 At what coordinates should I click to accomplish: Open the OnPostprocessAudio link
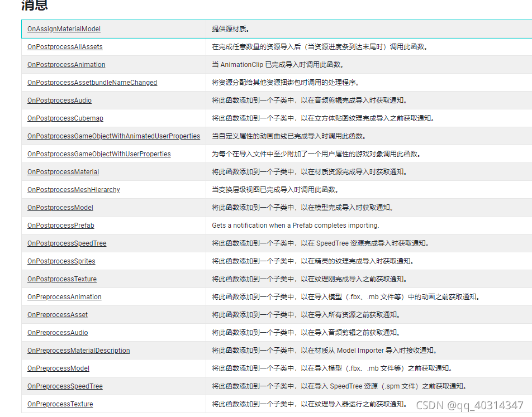tap(59, 100)
